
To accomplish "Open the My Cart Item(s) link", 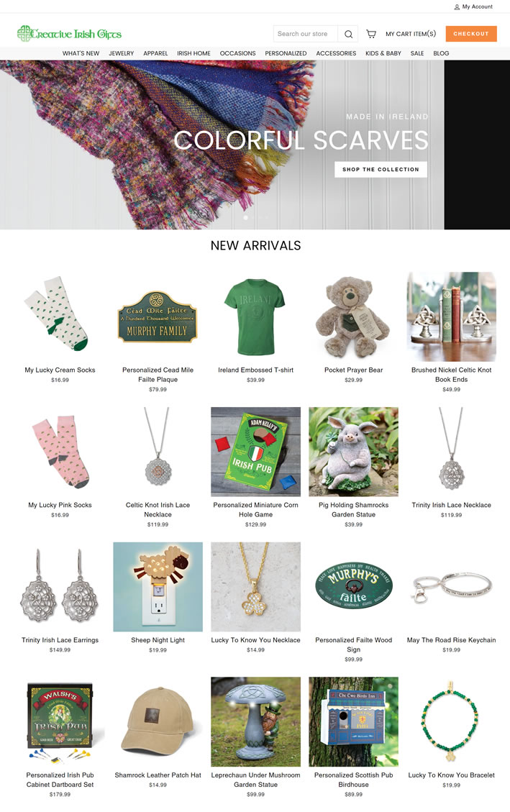I will [x=411, y=35].
